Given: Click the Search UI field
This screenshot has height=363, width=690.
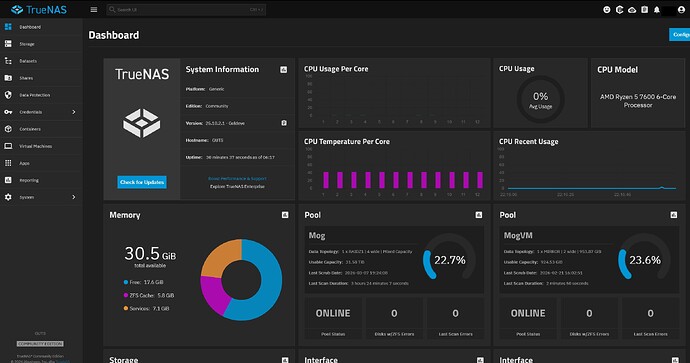Looking at the screenshot, I should pos(186,9).
